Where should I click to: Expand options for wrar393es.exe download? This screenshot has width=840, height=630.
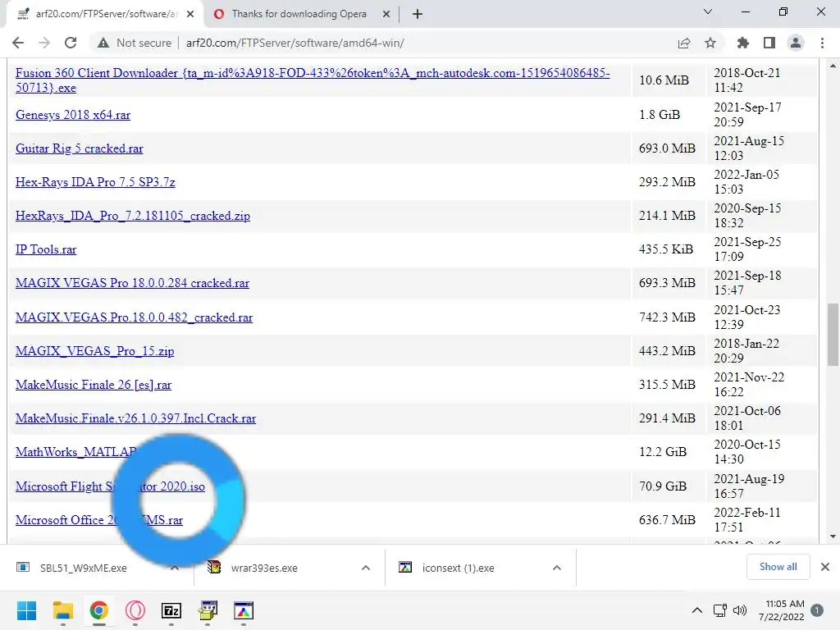click(366, 568)
